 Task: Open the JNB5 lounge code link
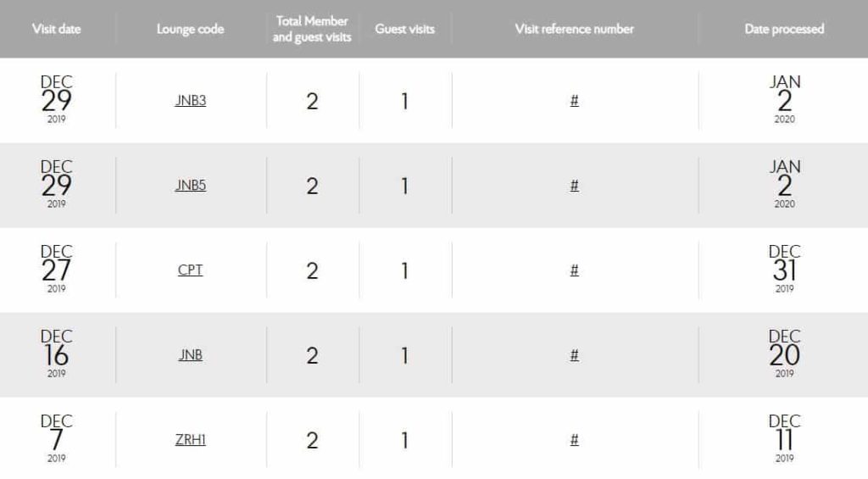tap(191, 186)
